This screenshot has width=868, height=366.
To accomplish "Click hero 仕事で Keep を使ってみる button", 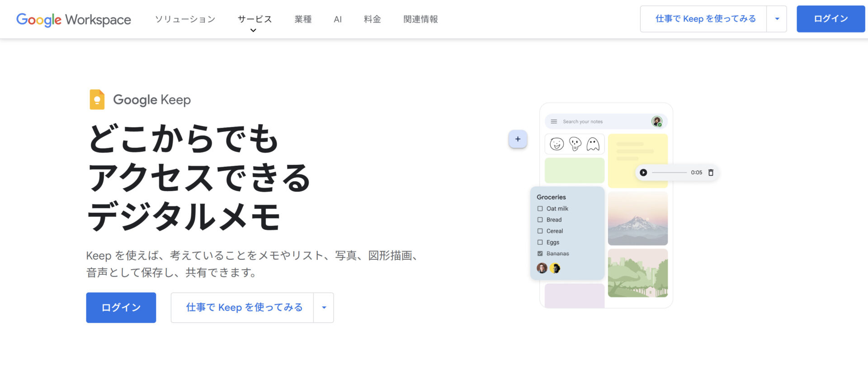I will click(x=242, y=308).
